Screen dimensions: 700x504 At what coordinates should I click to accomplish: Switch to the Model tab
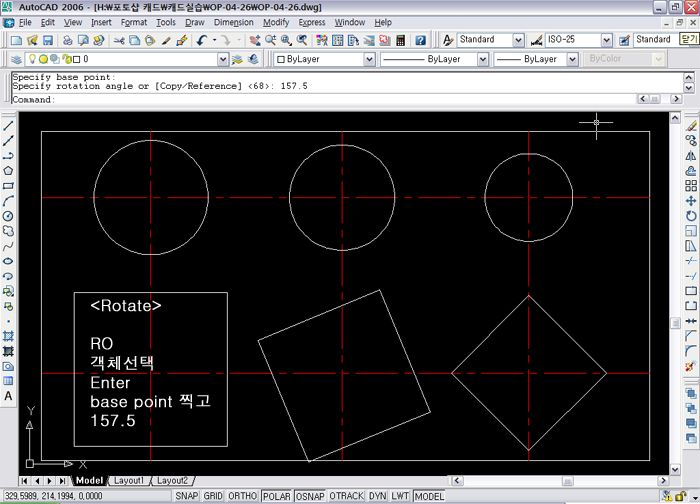[89, 481]
